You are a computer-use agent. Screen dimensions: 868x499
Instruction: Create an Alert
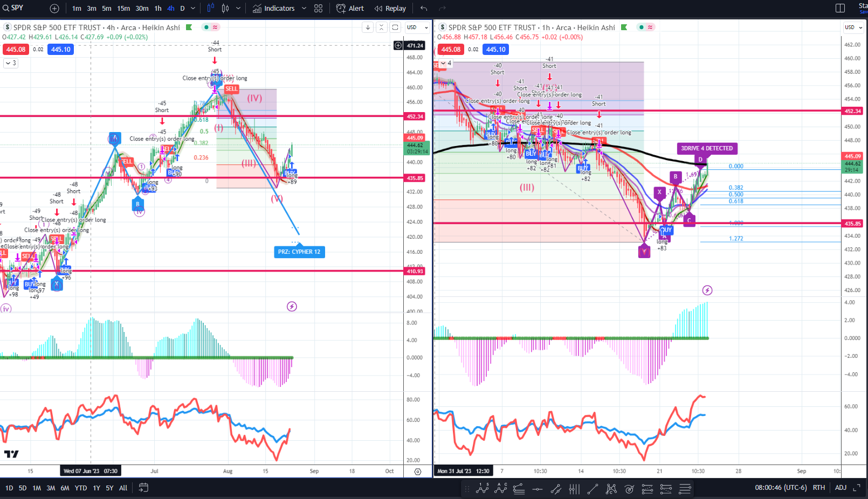[350, 8]
